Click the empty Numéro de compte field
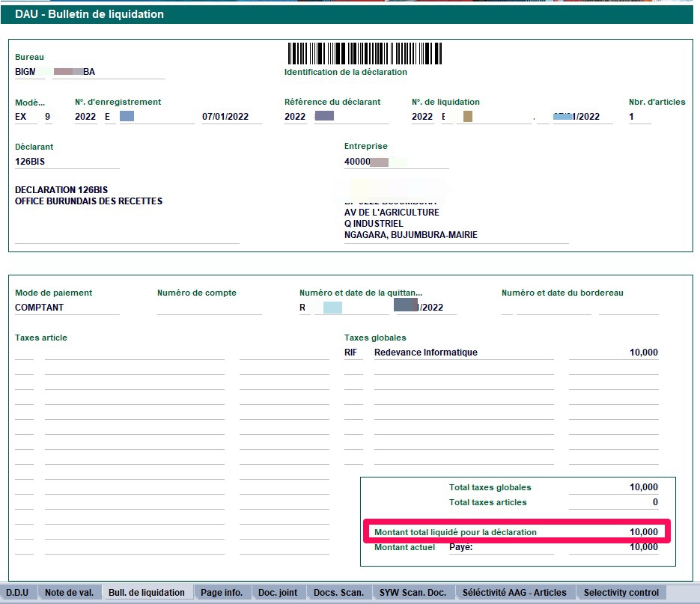Image resolution: width=700 pixels, height=604 pixels. pos(209,308)
